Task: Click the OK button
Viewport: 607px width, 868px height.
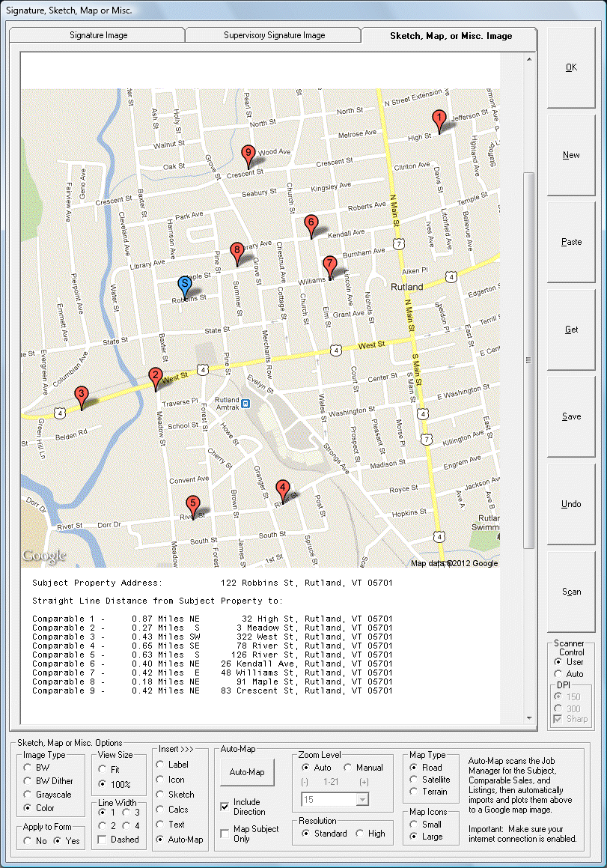Action: point(571,67)
